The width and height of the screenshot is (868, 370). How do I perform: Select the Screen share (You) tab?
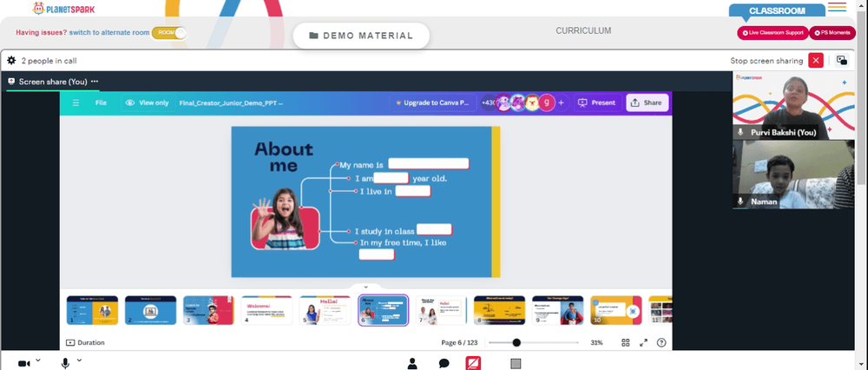point(53,82)
